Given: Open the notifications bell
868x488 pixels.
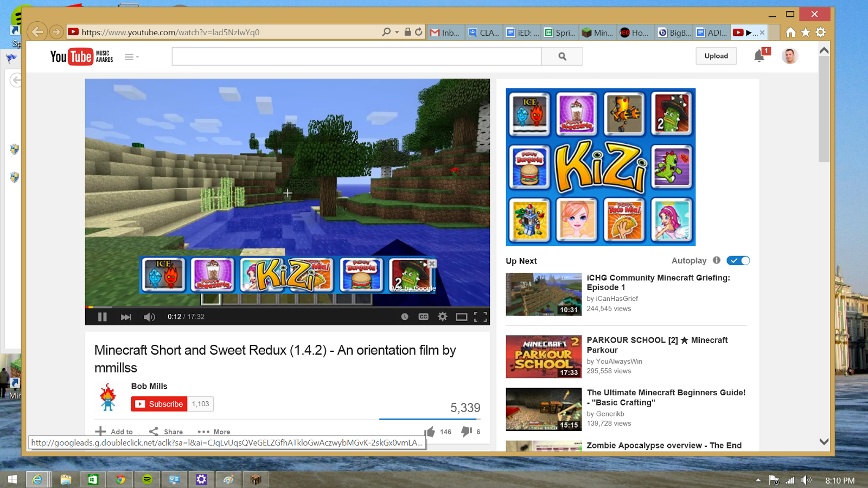Looking at the screenshot, I should 759,56.
